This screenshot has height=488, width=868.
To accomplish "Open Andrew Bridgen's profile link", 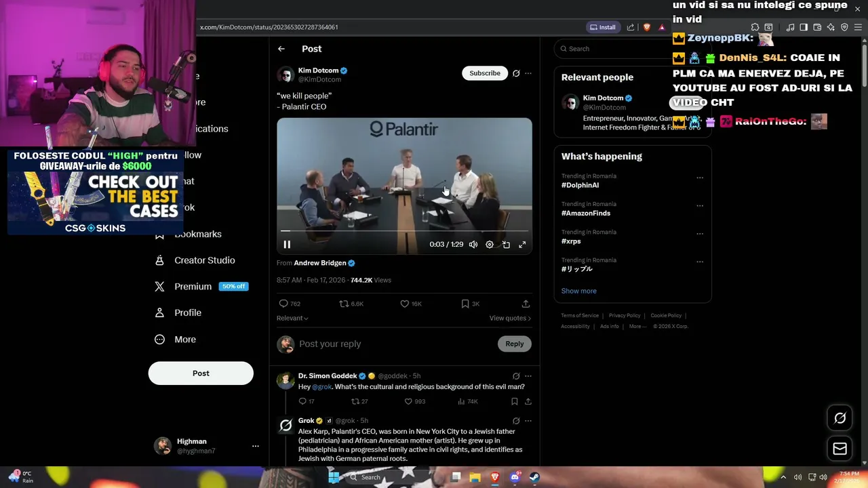I will click(320, 263).
